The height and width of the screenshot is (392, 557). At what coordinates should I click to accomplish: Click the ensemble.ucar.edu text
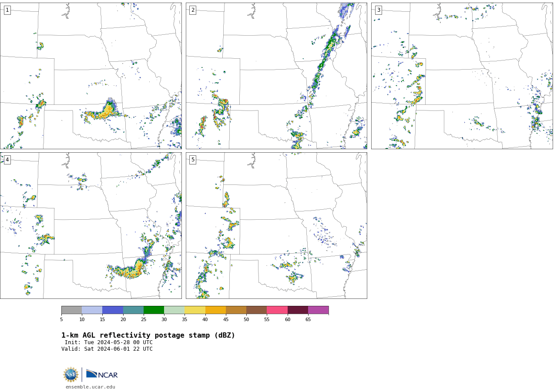[91, 387]
